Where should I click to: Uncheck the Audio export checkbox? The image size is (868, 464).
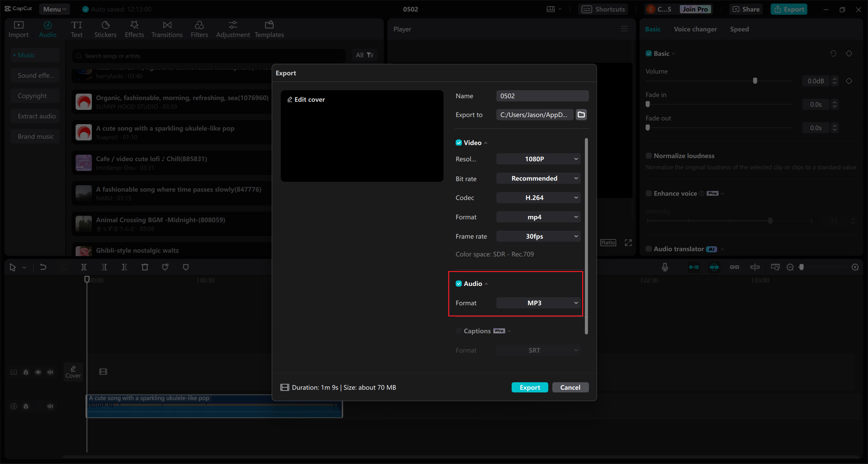pyautogui.click(x=459, y=284)
